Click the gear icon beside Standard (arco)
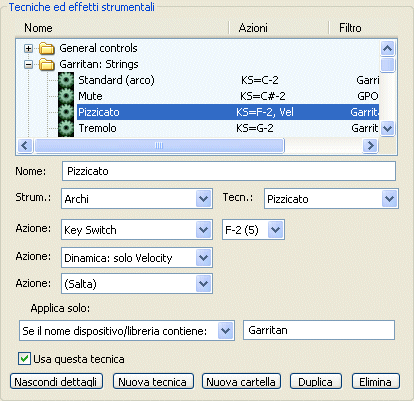 [x=66, y=80]
